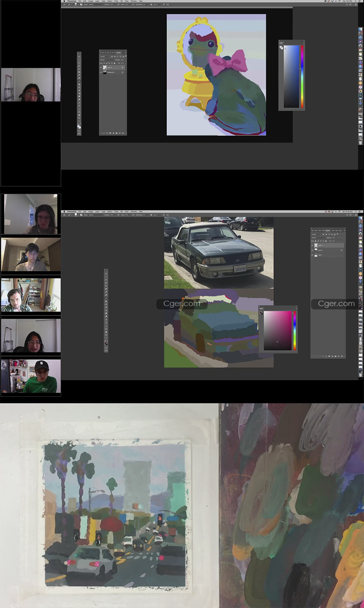Screen dimensions: 364x608
Task: Click foreground swatch in car window Color panel
Action: tap(261, 313)
